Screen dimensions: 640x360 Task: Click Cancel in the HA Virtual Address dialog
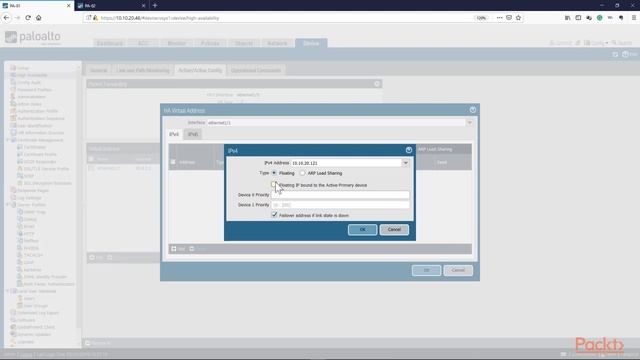(458, 270)
